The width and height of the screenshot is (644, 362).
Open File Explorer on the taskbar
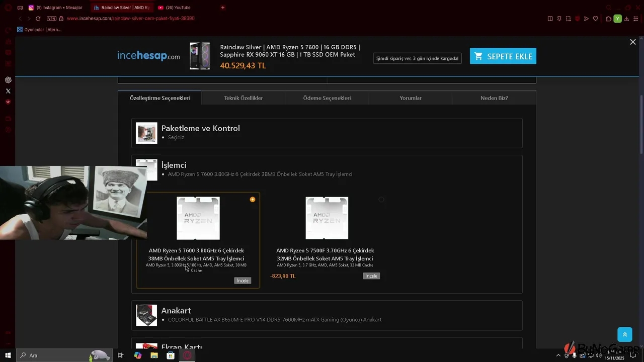point(154,355)
